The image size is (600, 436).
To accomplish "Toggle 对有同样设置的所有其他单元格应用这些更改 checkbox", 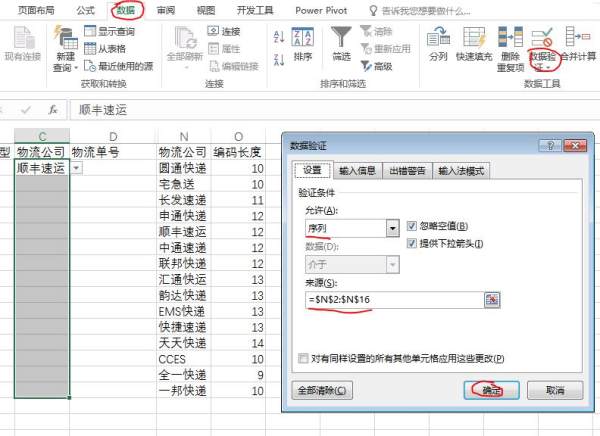I will coord(303,359).
